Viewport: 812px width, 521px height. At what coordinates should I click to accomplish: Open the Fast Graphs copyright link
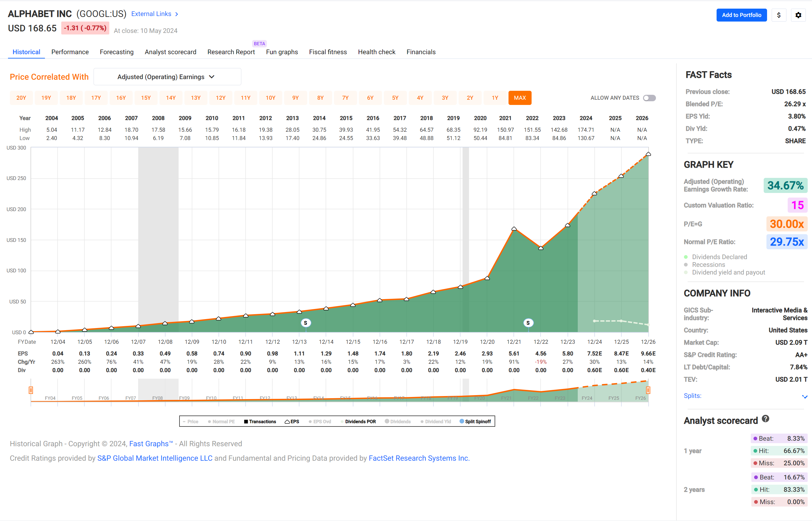[x=151, y=444]
